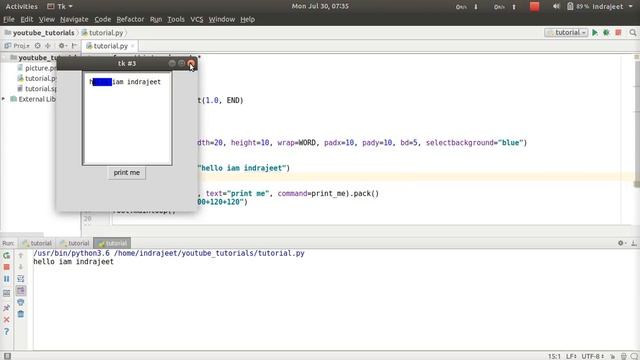
Task: Move up the stack trace arrow in Run panel
Action: pos(21,256)
